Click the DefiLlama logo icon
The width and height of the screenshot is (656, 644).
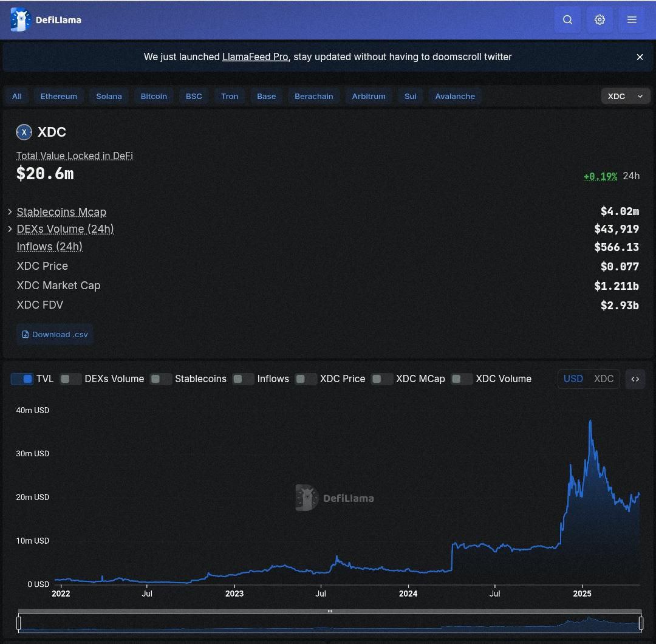20,19
